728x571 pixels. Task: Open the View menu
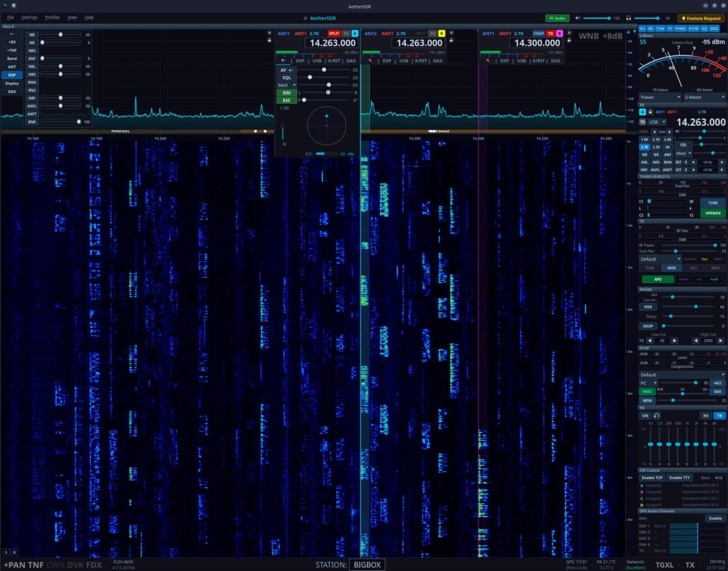[72, 18]
